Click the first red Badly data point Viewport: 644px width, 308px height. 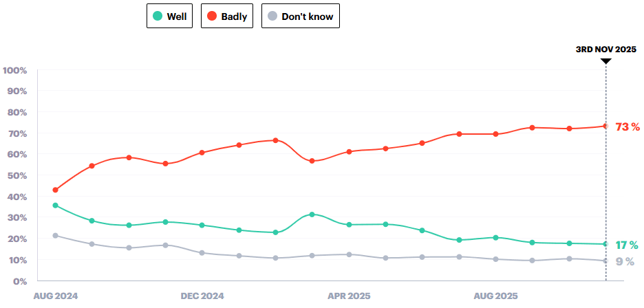pyautogui.click(x=55, y=190)
